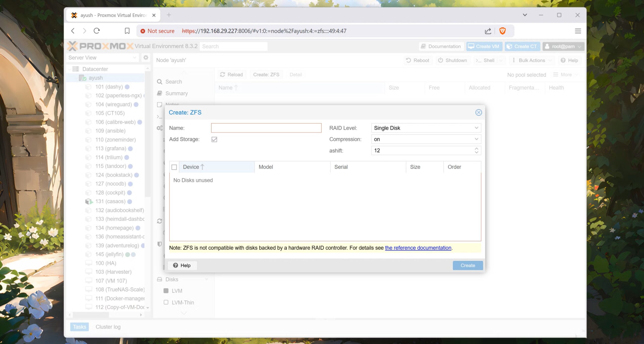
Task: Open the Server View settings gear
Action: click(x=146, y=58)
